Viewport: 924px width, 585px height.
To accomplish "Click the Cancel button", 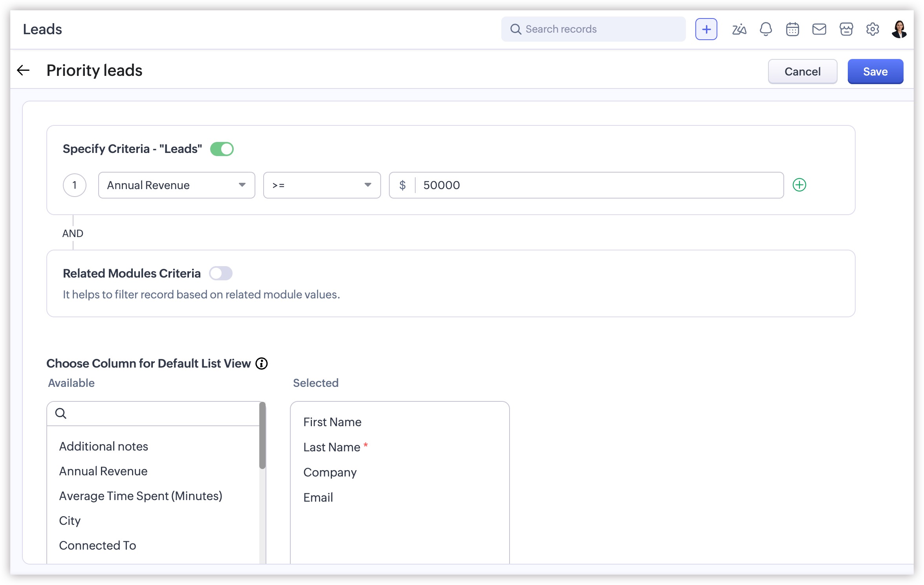I will point(802,72).
